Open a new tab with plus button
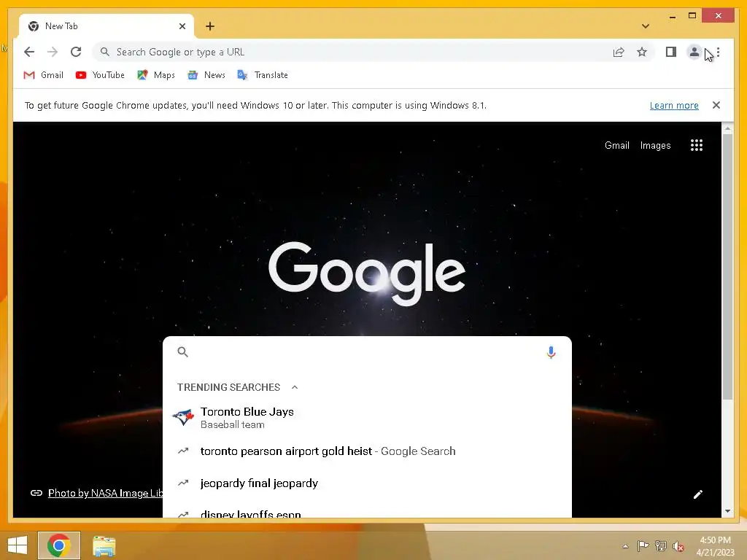 point(210,26)
